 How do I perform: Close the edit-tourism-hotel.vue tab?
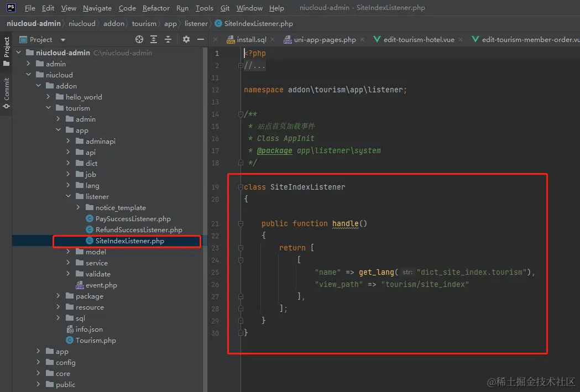click(x=461, y=40)
